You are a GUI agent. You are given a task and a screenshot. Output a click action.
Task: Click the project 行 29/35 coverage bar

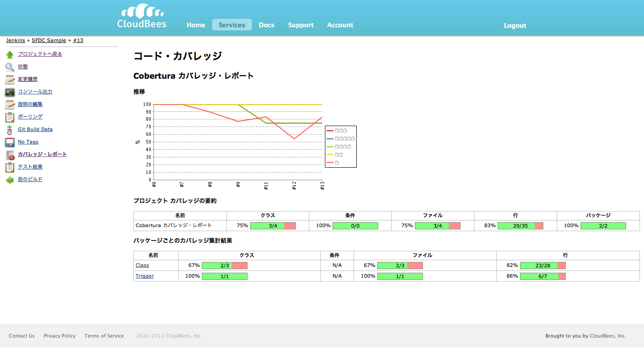pos(520,226)
